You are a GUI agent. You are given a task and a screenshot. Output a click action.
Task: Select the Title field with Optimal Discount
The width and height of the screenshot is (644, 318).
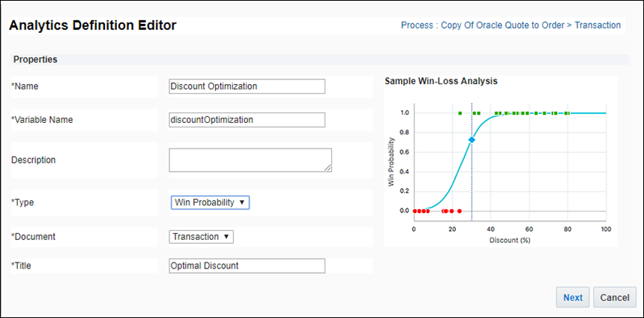tap(247, 265)
